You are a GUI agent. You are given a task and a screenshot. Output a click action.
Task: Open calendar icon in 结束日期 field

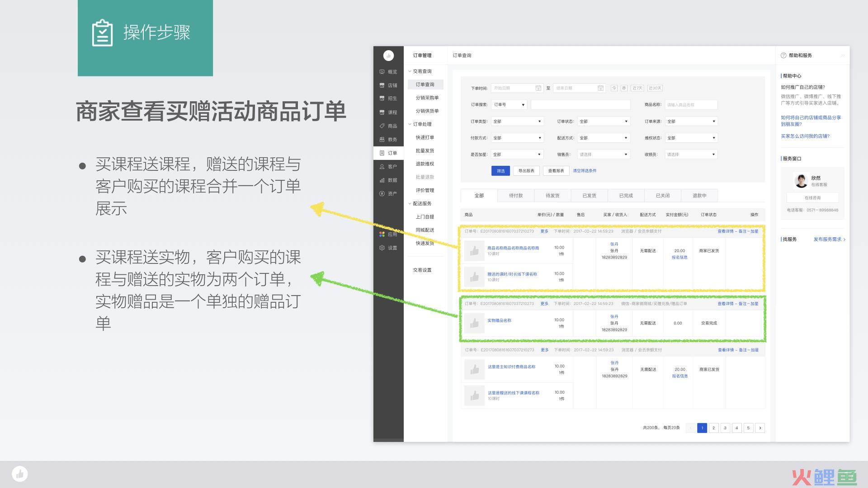pyautogui.click(x=600, y=88)
